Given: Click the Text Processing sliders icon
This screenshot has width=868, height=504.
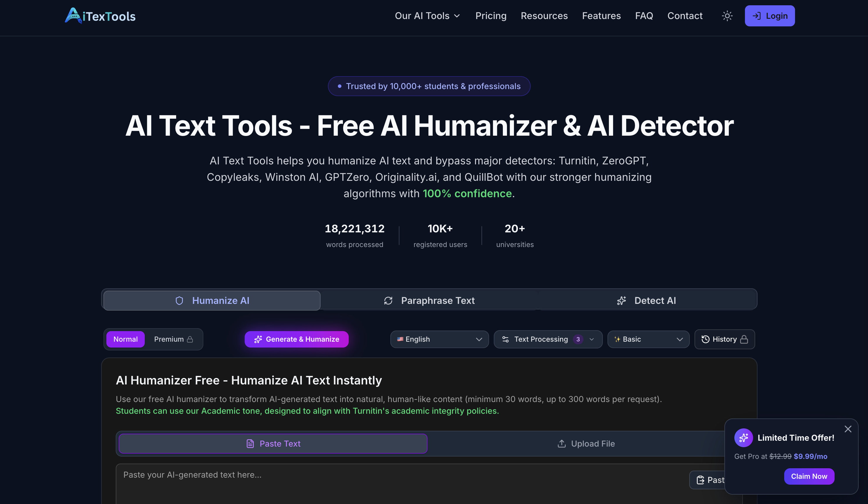Looking at the screenshot, I should pos(505,339).
